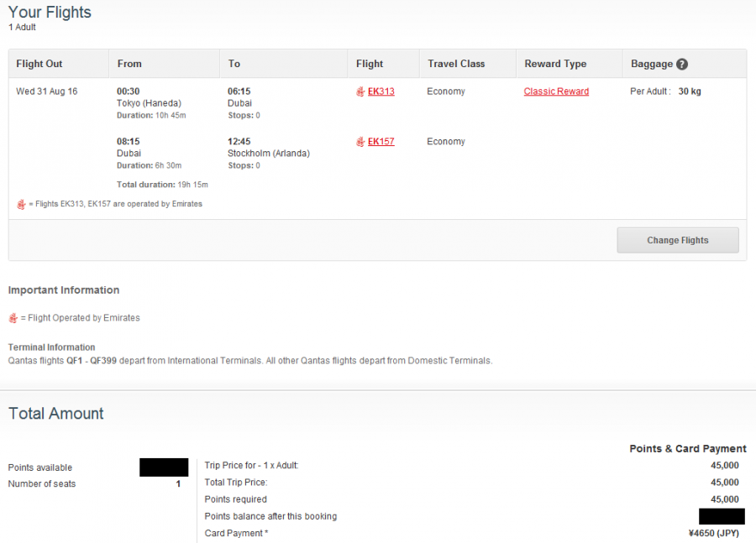This screenshot has height=543, width=756.
Task: Click 'Points balance after this booking' label
Action: tap(270, 516)
